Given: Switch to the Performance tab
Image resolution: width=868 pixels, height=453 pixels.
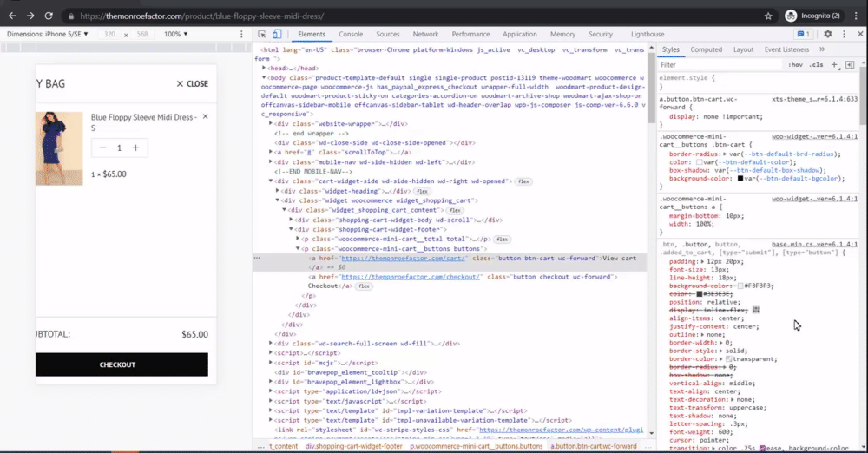Looking at the screenshot, I should tap(470, 35).
